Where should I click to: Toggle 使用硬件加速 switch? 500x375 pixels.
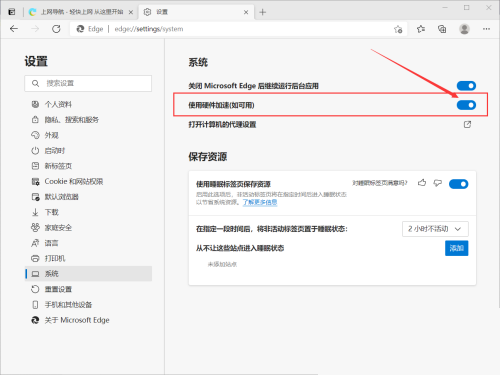pos(466,105)
